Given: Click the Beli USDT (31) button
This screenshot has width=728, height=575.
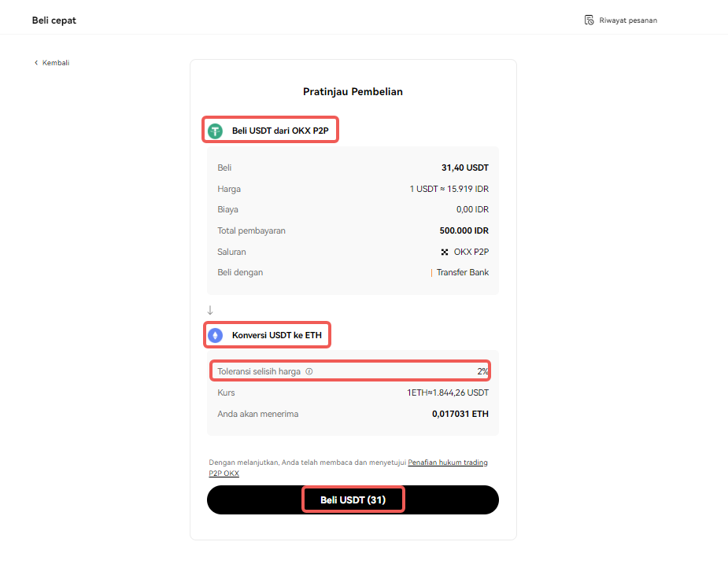Looking at the screenshot, I should click(353, 499).
